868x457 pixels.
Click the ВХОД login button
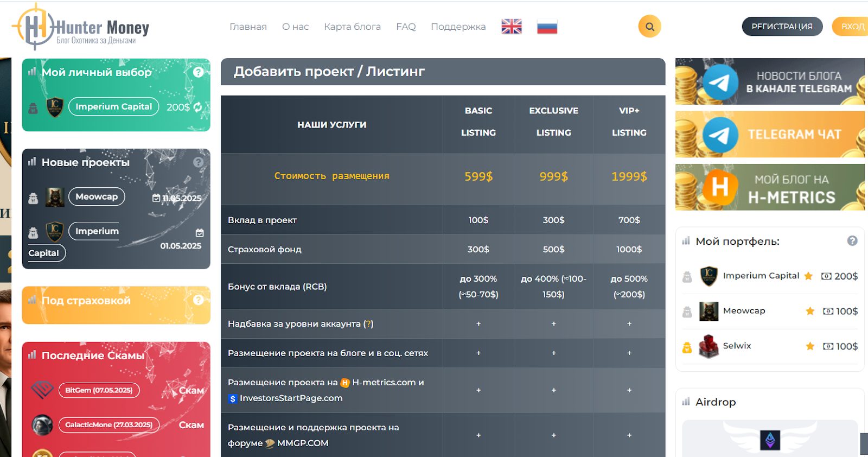pyautogui.click(x=852, y=26)
